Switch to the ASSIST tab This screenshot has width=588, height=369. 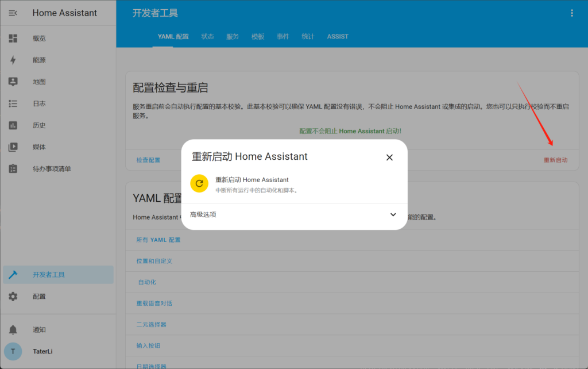point(338,36)
